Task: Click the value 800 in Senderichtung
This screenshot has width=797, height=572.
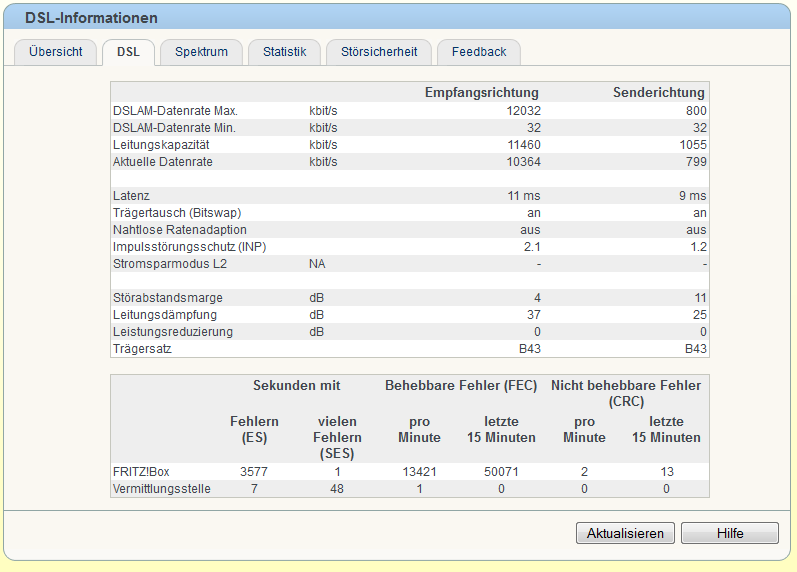Action: coord(696,111)
